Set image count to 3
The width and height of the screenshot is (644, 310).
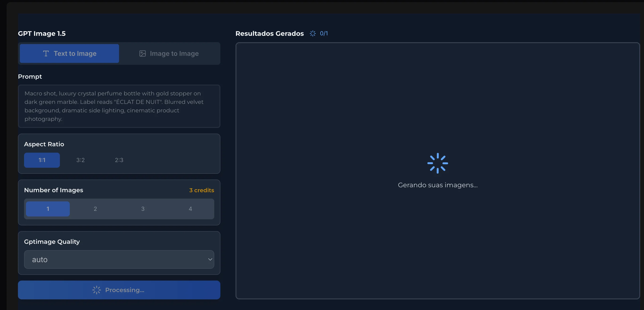[143, 209]
